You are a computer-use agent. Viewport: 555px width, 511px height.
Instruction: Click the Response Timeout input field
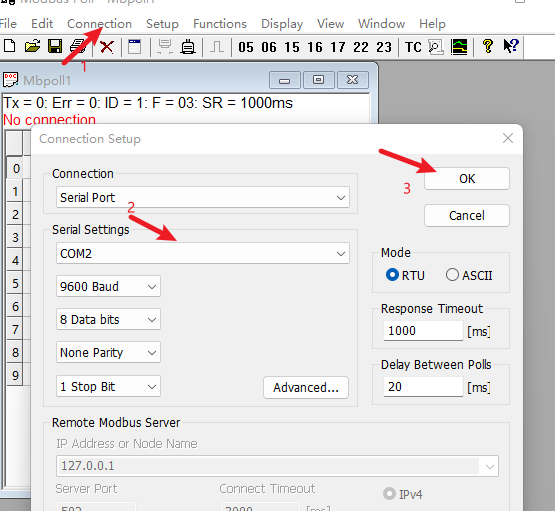pos(423,331)
